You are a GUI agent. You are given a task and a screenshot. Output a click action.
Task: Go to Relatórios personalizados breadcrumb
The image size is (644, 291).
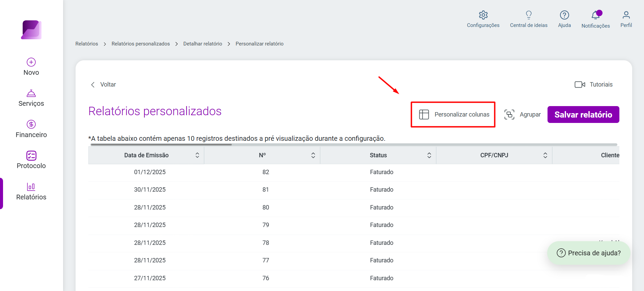[x=141, y=44]
